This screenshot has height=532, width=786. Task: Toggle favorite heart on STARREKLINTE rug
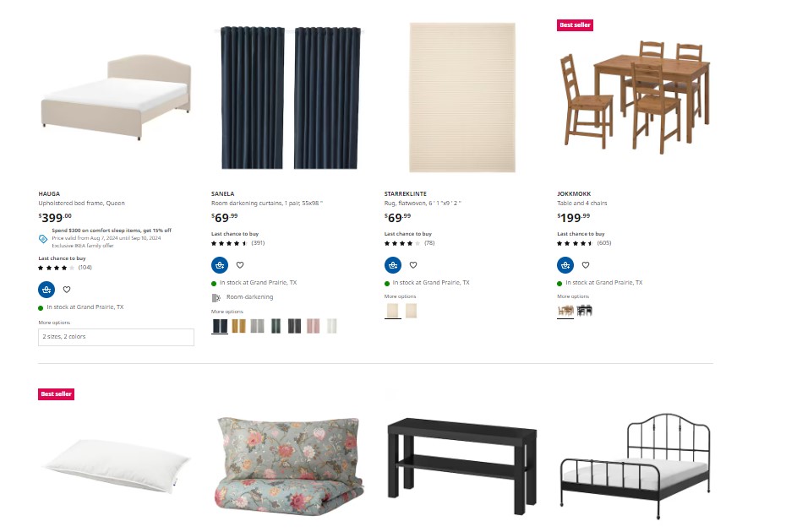413,265
